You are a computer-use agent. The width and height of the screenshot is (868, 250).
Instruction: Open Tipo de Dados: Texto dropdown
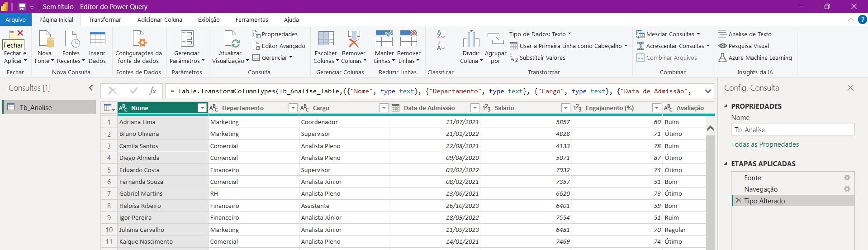click(540, 34)
